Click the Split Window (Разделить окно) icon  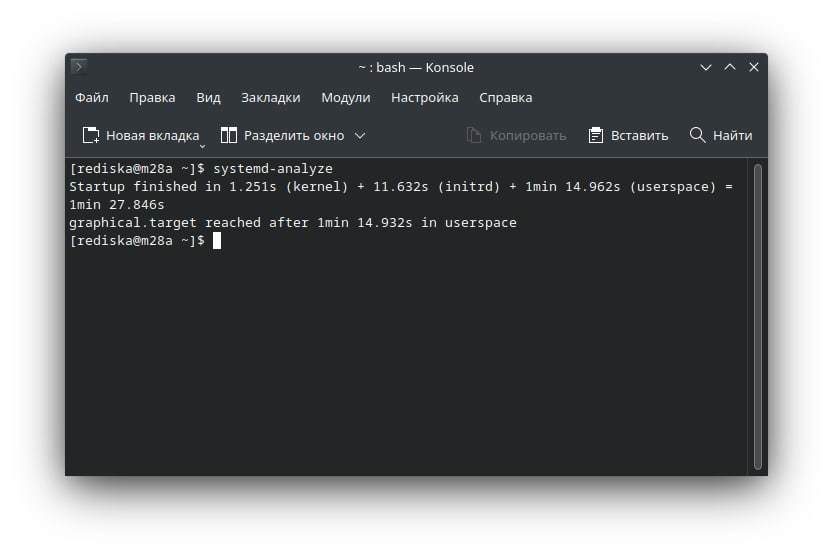pos(229,135)
